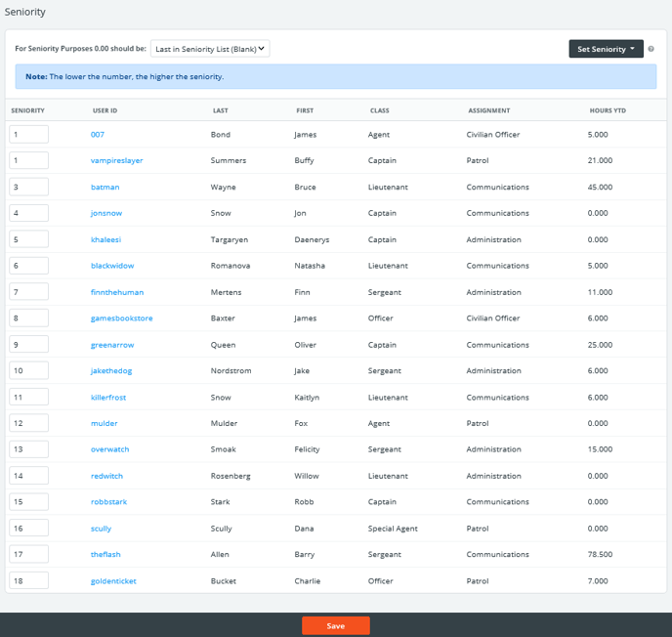Open the theflash user link
The height and width of the screenshot is (637, 672).
tap(105, 555)
